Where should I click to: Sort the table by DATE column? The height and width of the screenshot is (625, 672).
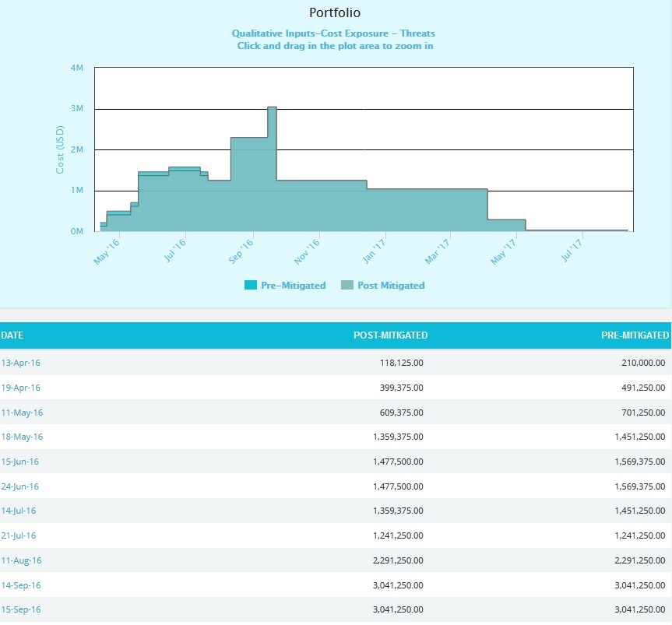tap(13, 335)
